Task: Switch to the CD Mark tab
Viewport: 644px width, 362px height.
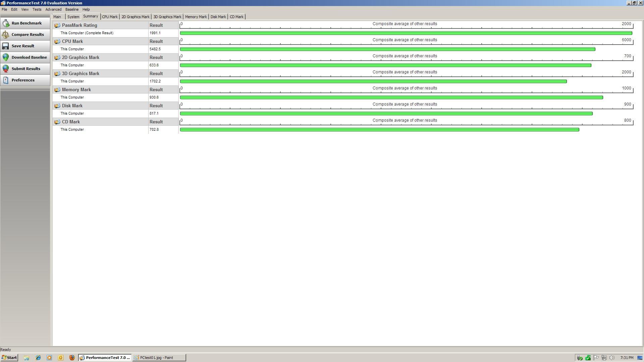Action: coord(236,17)
